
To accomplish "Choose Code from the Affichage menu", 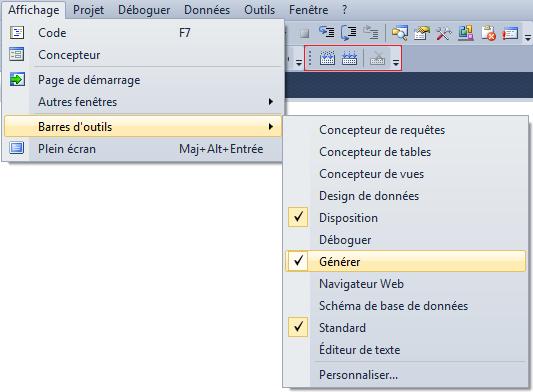I will (x=143, y=33).
